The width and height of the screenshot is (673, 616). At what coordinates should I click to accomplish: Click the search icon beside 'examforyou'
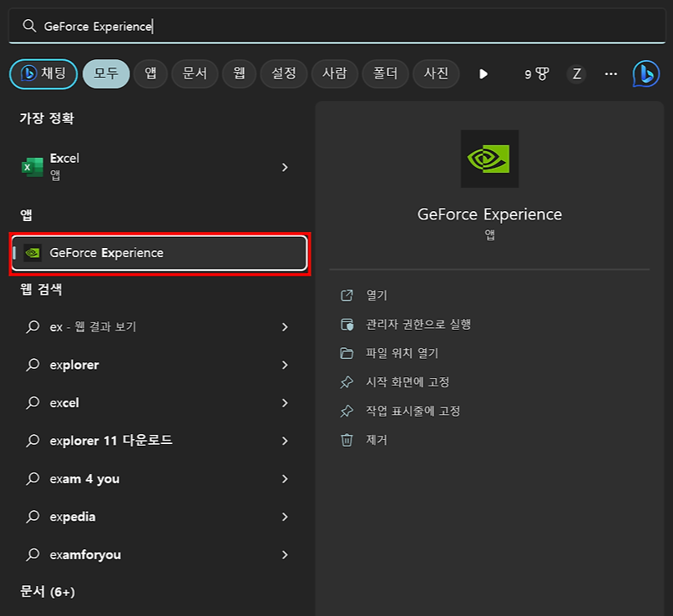(x=33, y=555)
